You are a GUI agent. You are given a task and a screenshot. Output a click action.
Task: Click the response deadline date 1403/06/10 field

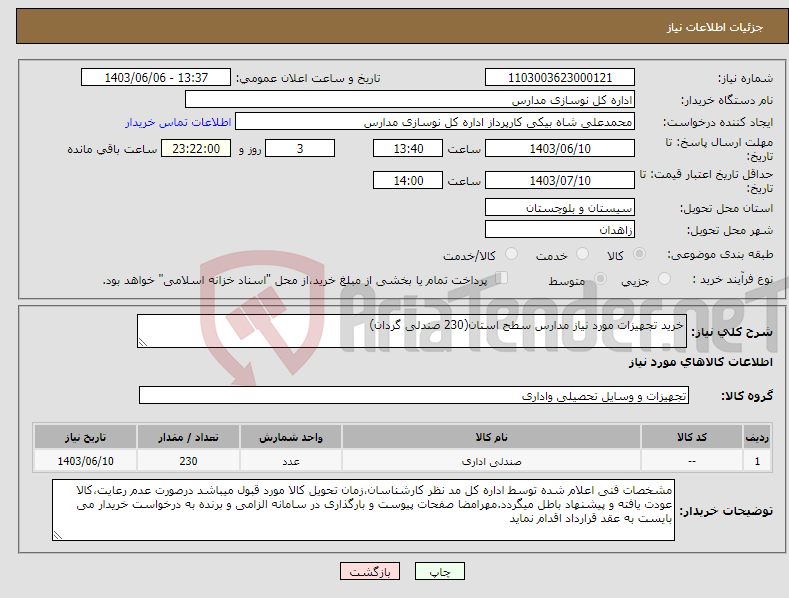[560, 148]
